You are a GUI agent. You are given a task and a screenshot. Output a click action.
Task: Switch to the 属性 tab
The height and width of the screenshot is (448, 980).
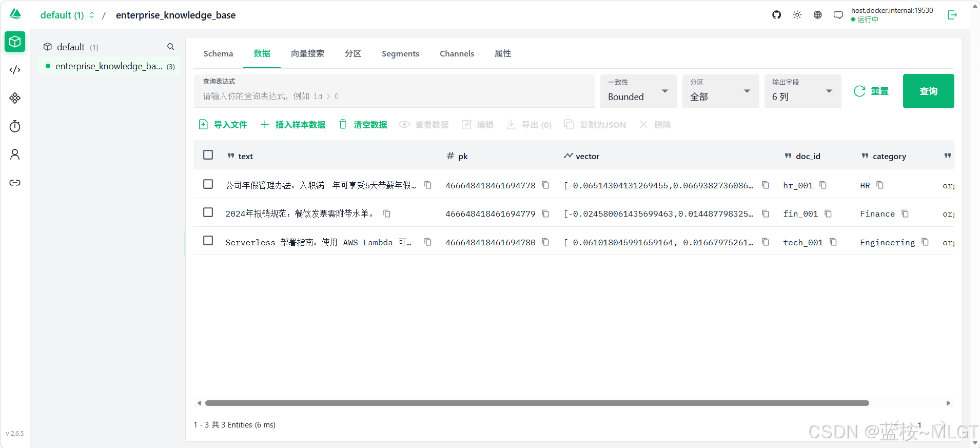[x=503, y=53]
